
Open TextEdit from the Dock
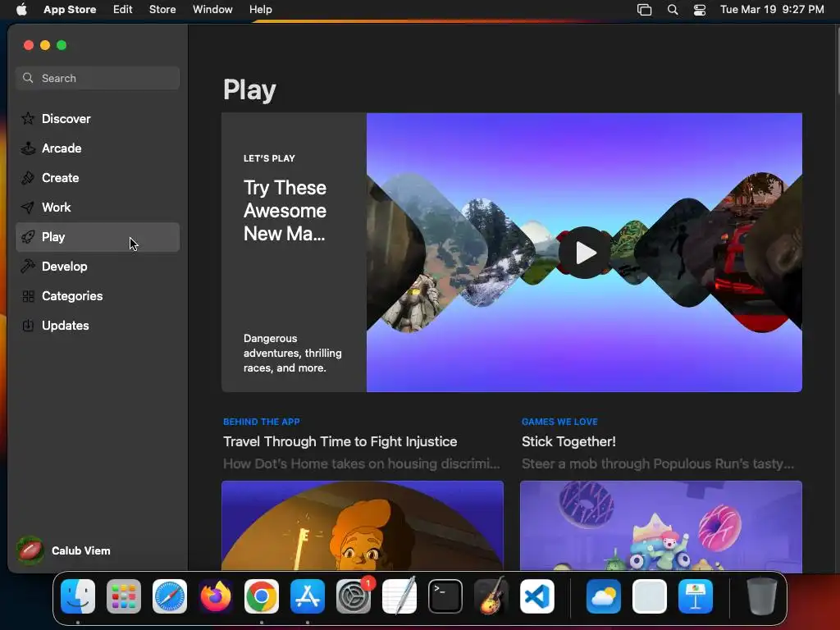[399, 596]
